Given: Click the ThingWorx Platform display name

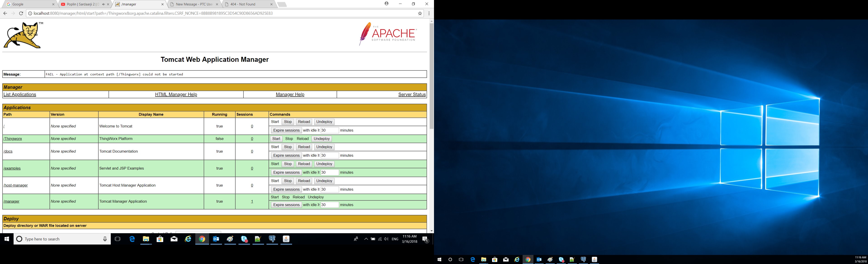Looking at the screenshot, I should [116, 139].
